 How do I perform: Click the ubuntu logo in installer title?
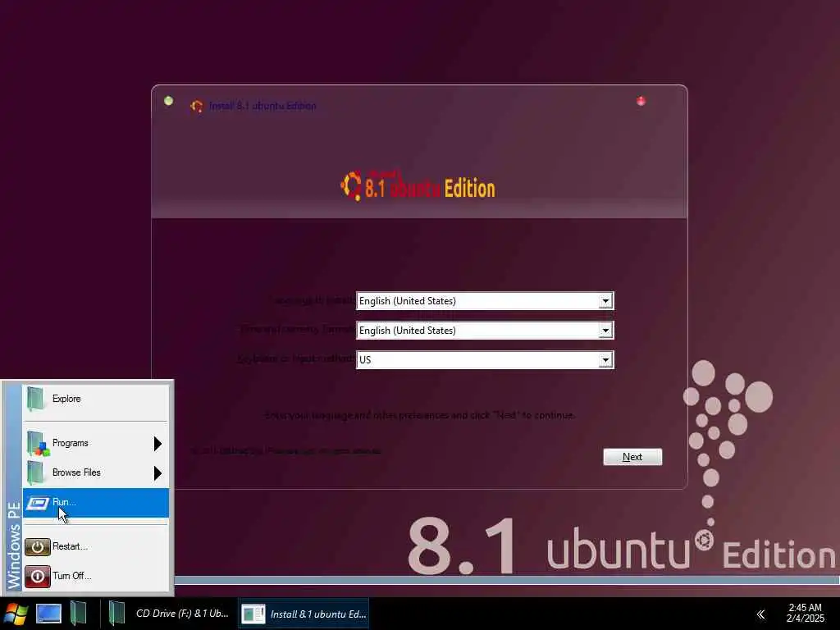[x=197, y=106]
